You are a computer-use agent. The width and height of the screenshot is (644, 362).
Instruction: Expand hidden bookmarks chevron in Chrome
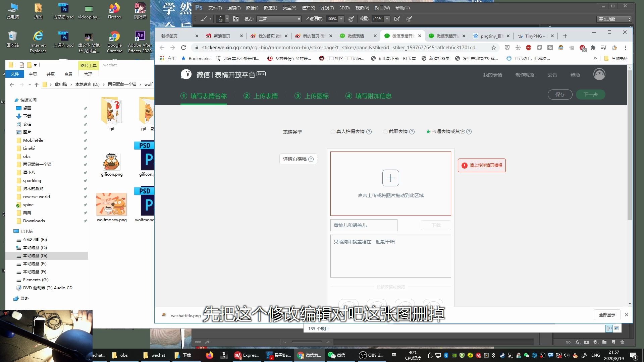coord(595,58)
